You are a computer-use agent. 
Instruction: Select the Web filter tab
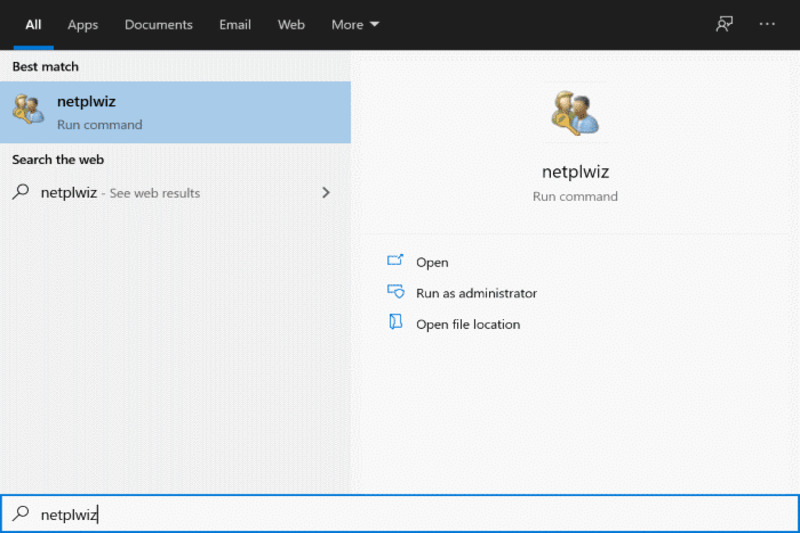point(291,25)
